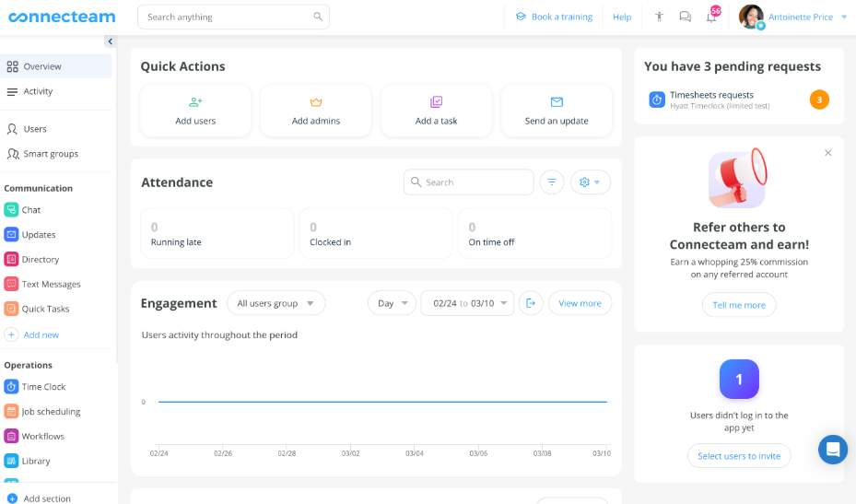The height and width of the screenshot is (504, 856).
Task: Click Select users to invite
Action: click(739, 456)
